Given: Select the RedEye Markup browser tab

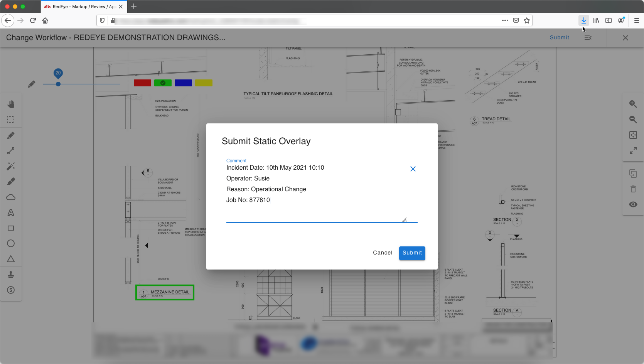Looking at the screenshot, I should [x=83, y=7].
